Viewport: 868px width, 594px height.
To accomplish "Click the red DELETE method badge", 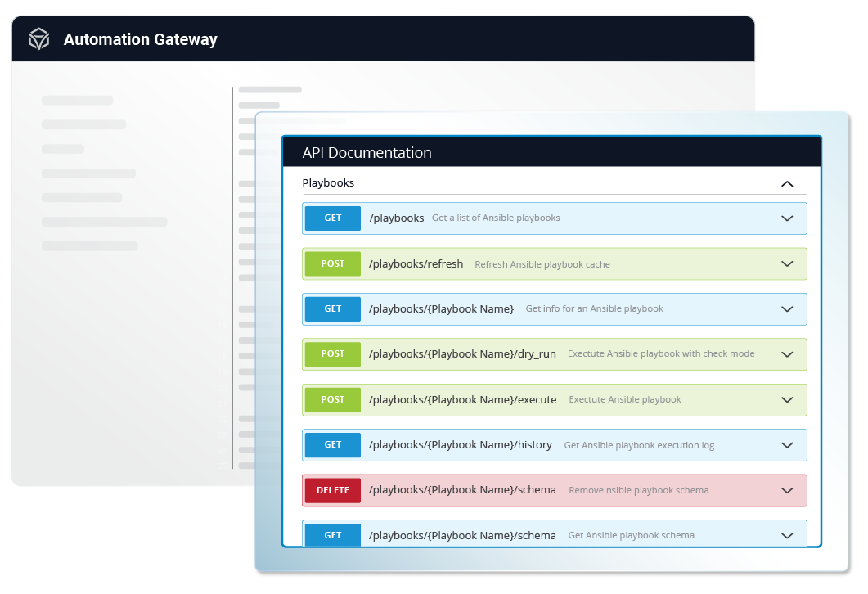I will click(332, 490).
